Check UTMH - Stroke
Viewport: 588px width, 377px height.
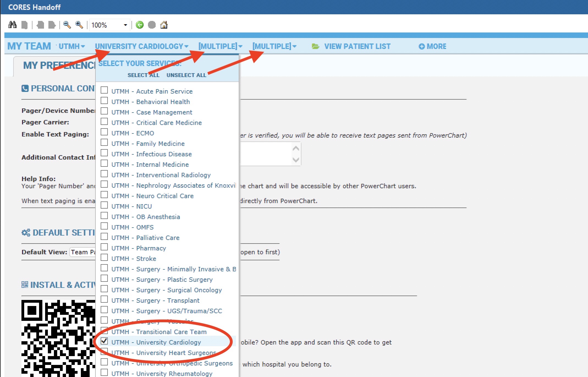pos(104,258)
